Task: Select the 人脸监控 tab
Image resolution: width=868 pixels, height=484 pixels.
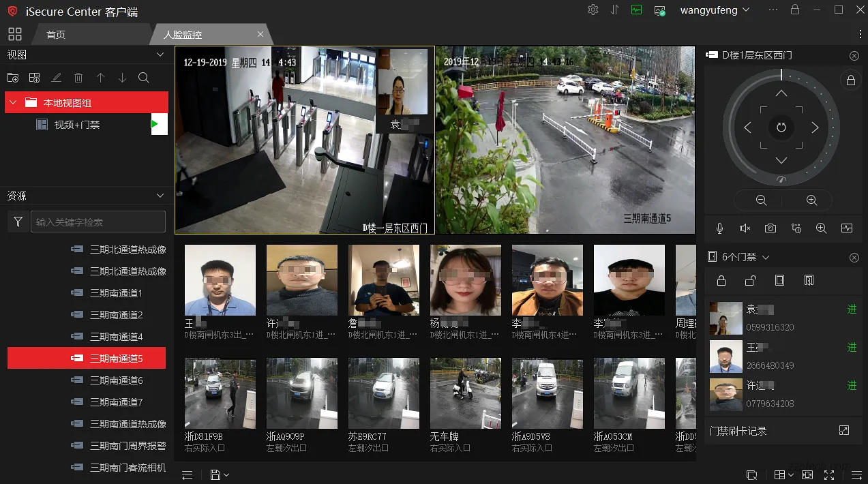Action: click(185, 33)
